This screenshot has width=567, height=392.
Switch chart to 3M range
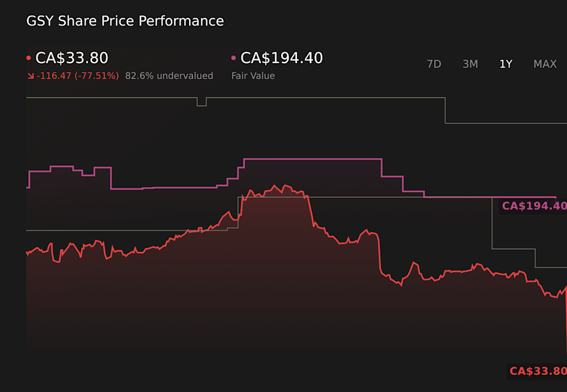pyautogui.click(x=470, y=64)
